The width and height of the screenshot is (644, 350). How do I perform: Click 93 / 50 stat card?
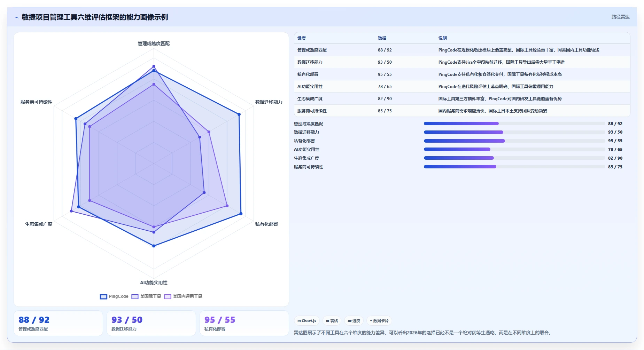point(151,323)
